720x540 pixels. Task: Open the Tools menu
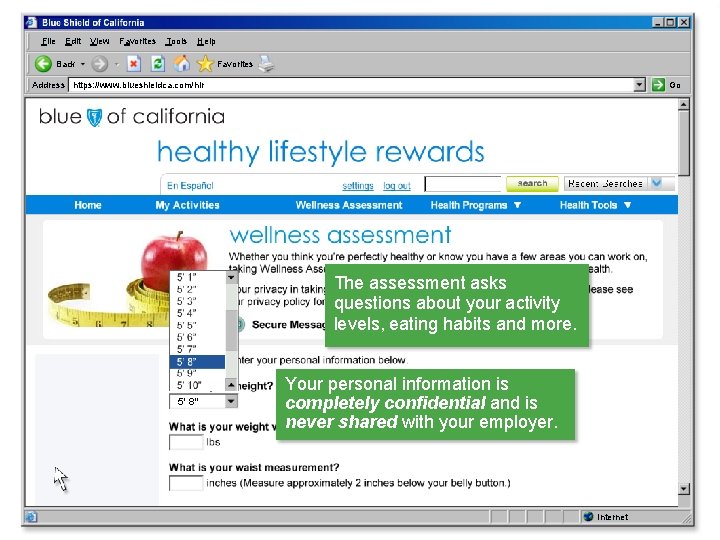(x=176, y=41)
